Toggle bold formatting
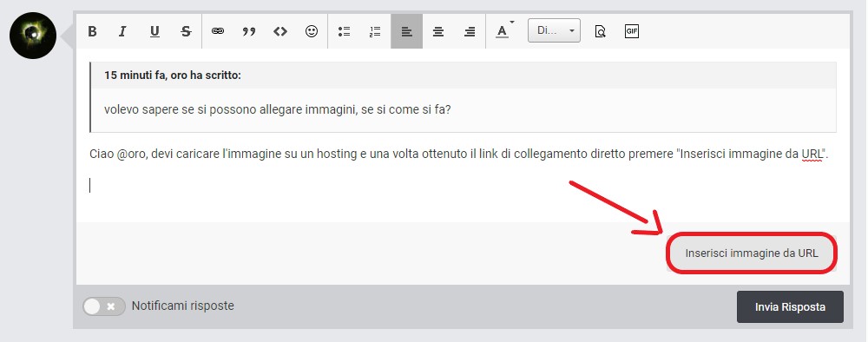The image size is (868, 342). pos(93,31)
